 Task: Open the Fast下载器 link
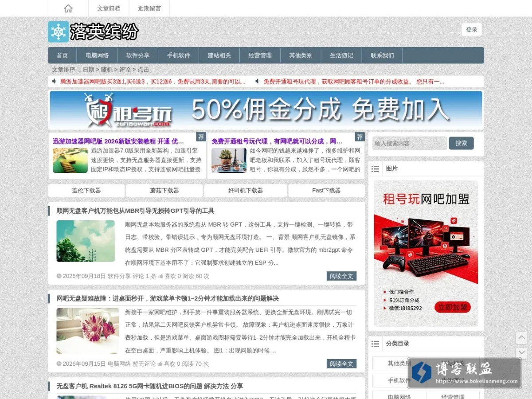(x=326, y=191)
